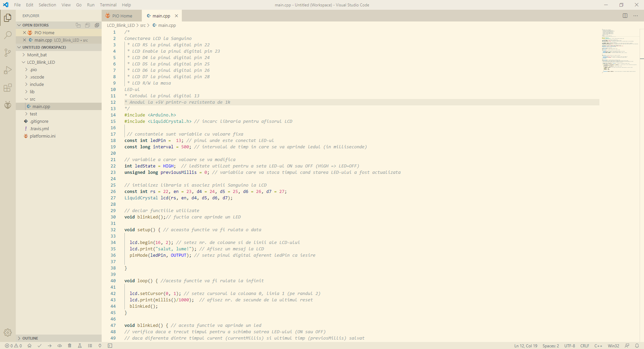
Task: Open the Selection menu
Action: pos(47,5)
